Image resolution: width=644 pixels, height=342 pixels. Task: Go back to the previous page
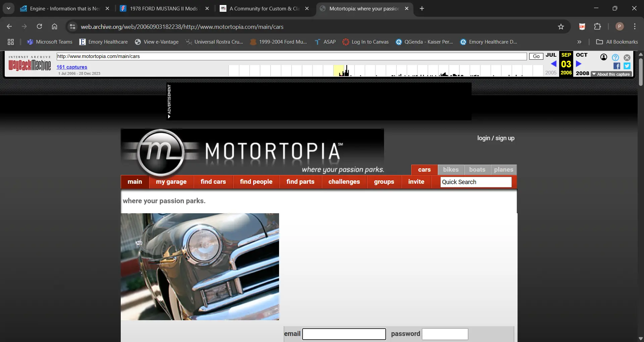[x=9, y=26]
